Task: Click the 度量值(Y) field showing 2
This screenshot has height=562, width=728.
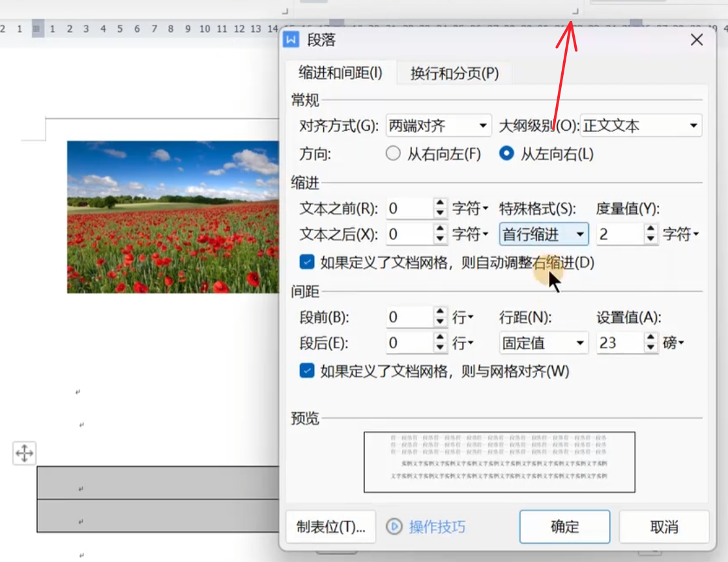Action: coord(620,234)
